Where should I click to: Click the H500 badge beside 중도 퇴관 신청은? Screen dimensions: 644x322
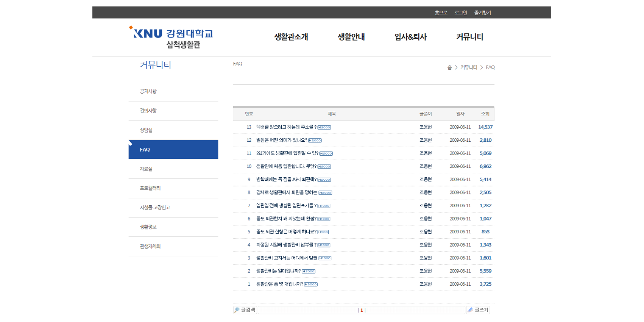pyautogui.click(x=323, y=232)
